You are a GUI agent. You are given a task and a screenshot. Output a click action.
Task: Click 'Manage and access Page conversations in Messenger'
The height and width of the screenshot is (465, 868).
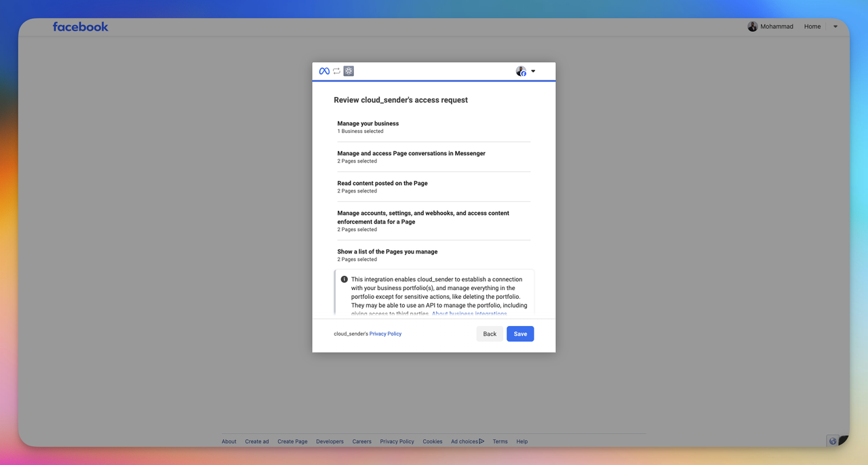point(412,153)
